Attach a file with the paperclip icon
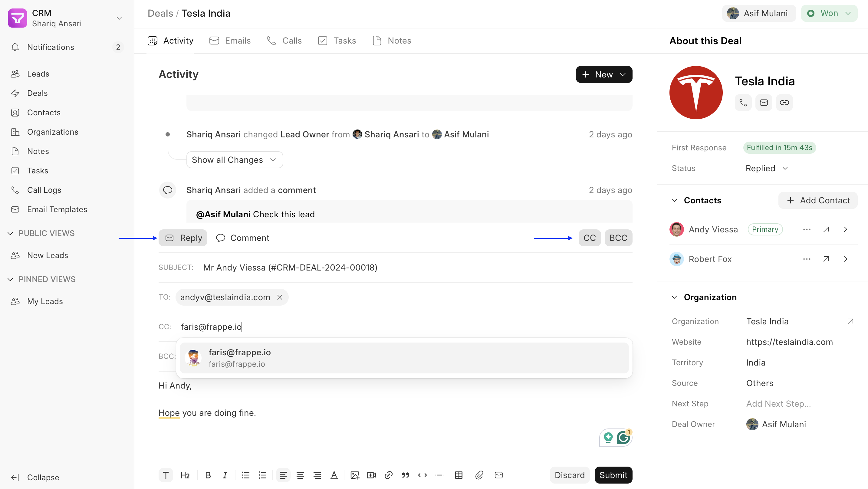The width and height of the screenshot is (868, 489). (479, 475)
